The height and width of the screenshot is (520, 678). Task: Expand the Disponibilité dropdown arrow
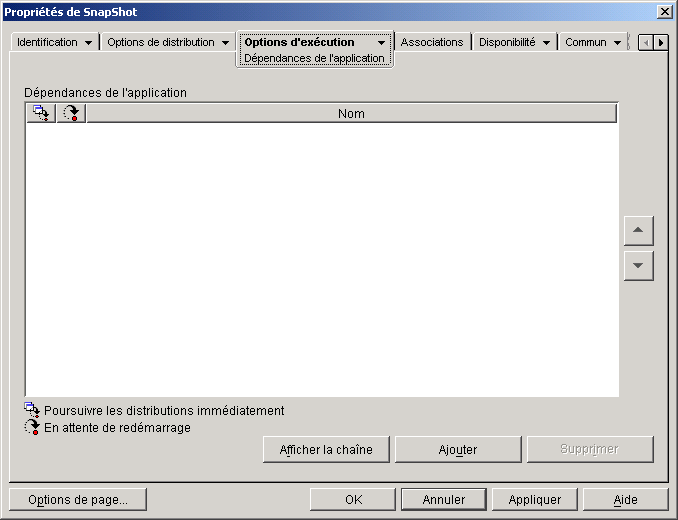[546, 43]
